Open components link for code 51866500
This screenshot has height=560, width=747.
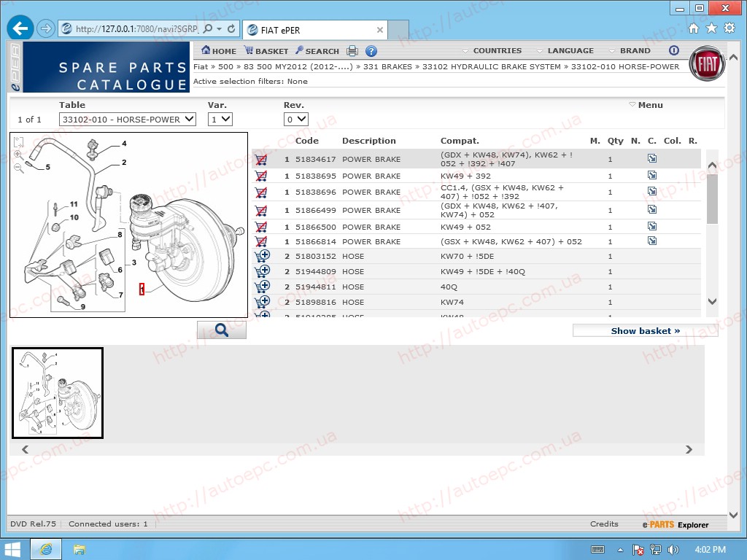pyautogui.click(x=652, y=226)
